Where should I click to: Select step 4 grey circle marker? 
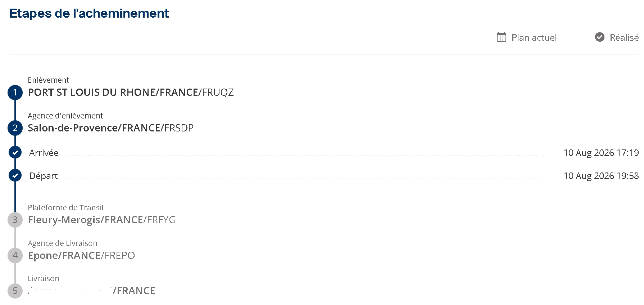pos(15,255)
